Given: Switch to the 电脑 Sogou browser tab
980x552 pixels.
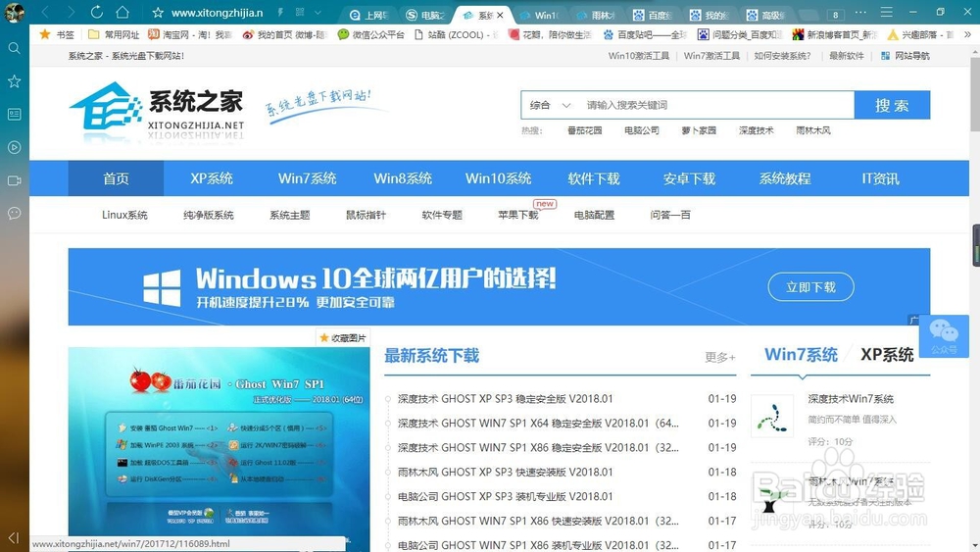Looking at the screenshot, I should coord(425,15).
